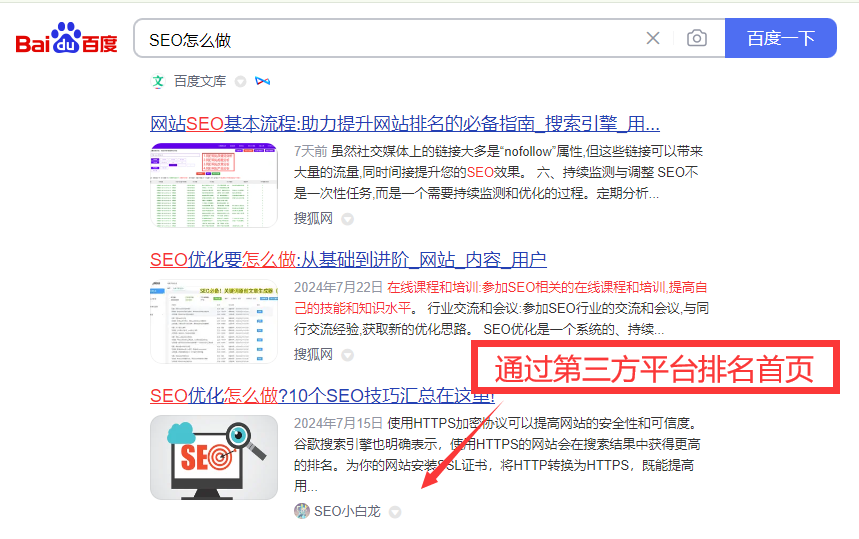This screenshot has width=859, height=539.
Task: Expand the dropdown next to first 搜狐网 source
Action: 347,218
